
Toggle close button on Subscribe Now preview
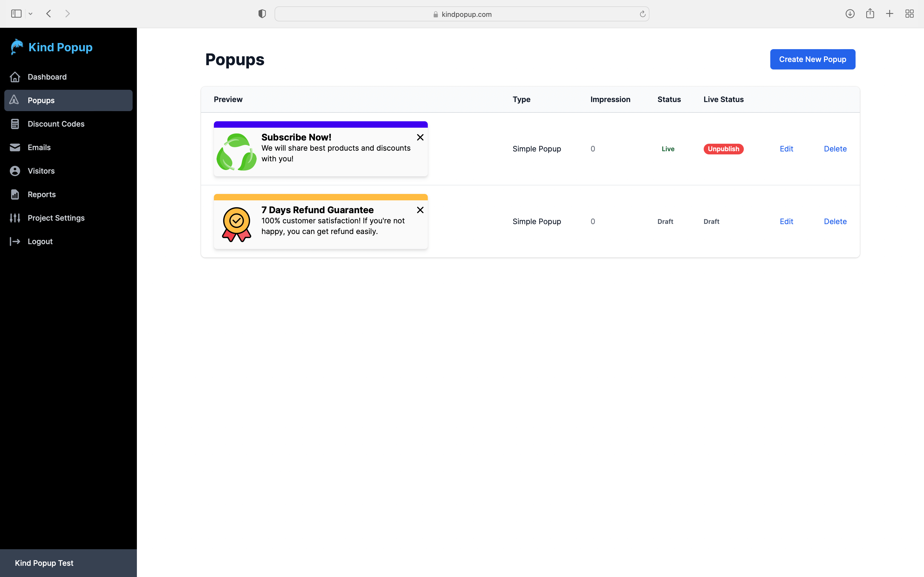click(420, 138)
